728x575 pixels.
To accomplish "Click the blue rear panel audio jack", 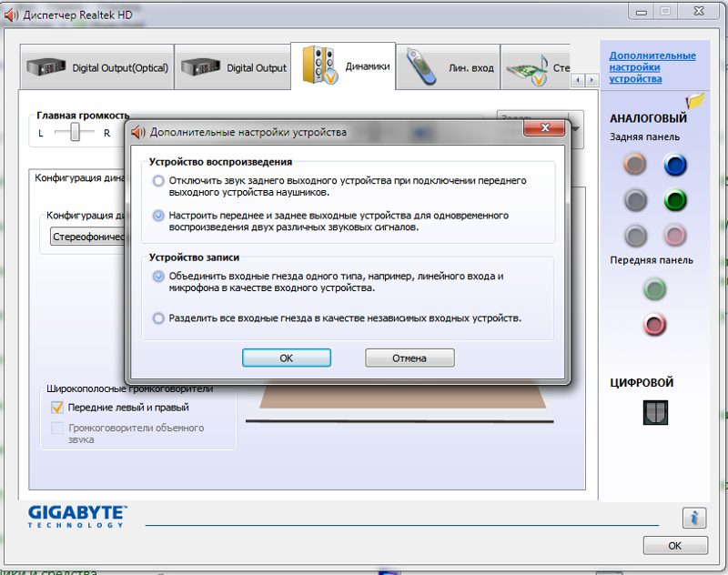I will pyautogui.click(x=675, y=165).
